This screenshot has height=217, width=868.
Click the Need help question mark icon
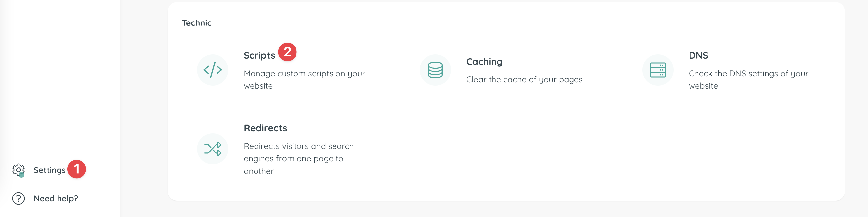(x=19, y=198)
